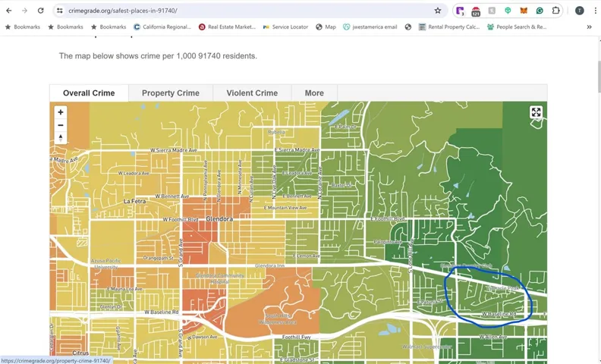This screenshot has width=601, height=364.
Task: Switch to the Overall Crime tab
Action: tap(89, 93)
